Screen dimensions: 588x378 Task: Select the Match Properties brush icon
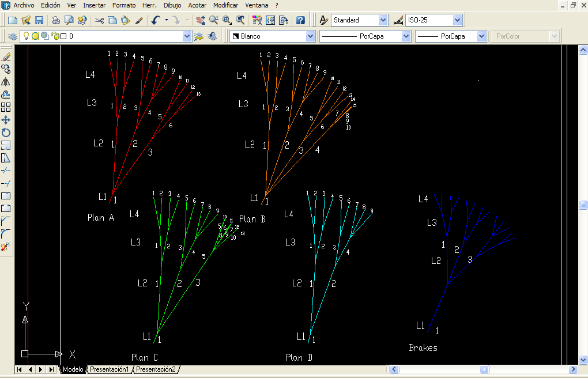coord(139,20)
